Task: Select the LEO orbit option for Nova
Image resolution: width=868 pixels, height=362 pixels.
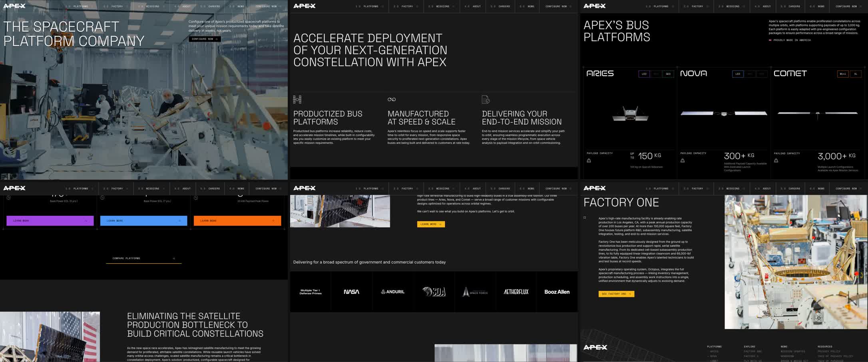Action: [738, 74]
